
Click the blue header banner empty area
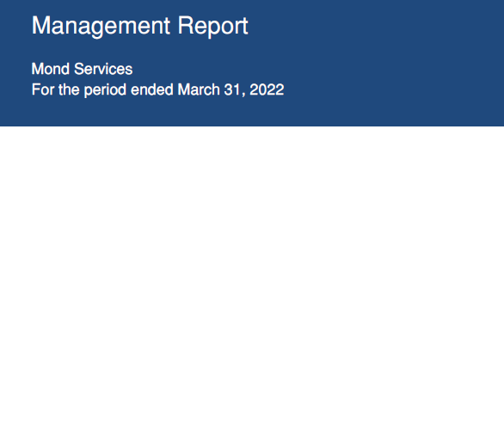coord(385,63)
